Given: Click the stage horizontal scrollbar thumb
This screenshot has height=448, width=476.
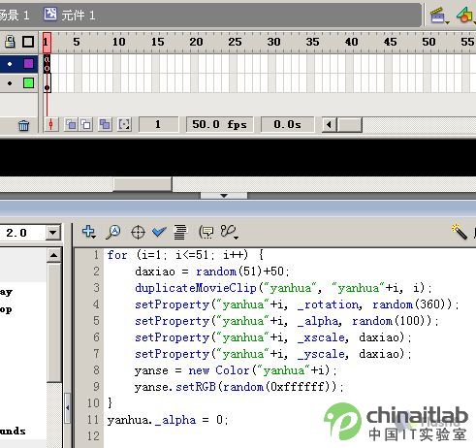Looking at the screenshot, I should 143,184.
